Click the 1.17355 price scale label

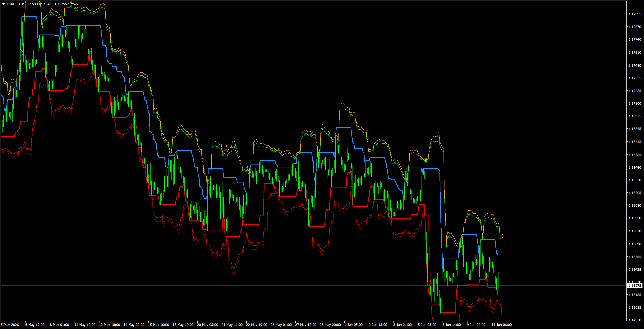pos(635,78)
